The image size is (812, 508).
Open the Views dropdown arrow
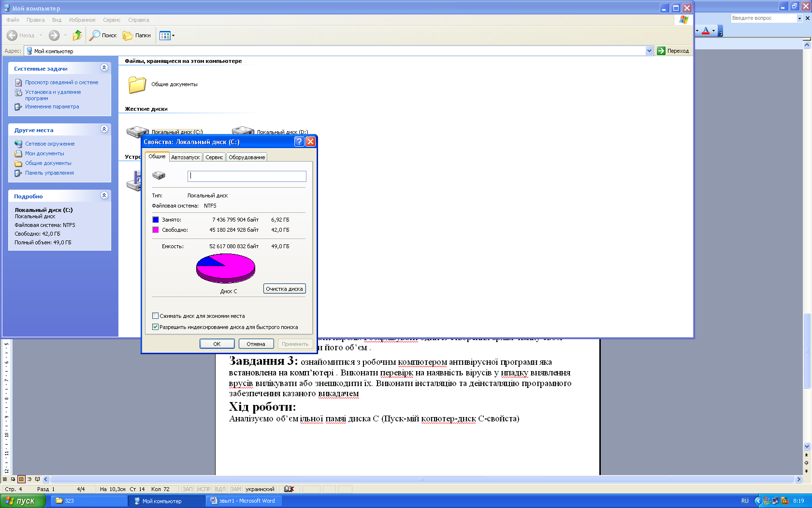(174, 35)
